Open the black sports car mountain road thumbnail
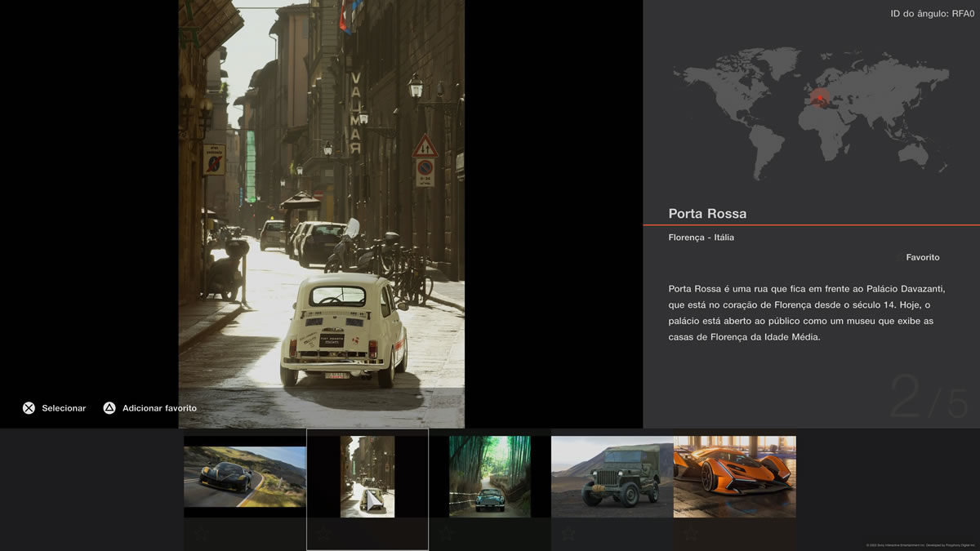980x551 pixels. coord(245,477)
